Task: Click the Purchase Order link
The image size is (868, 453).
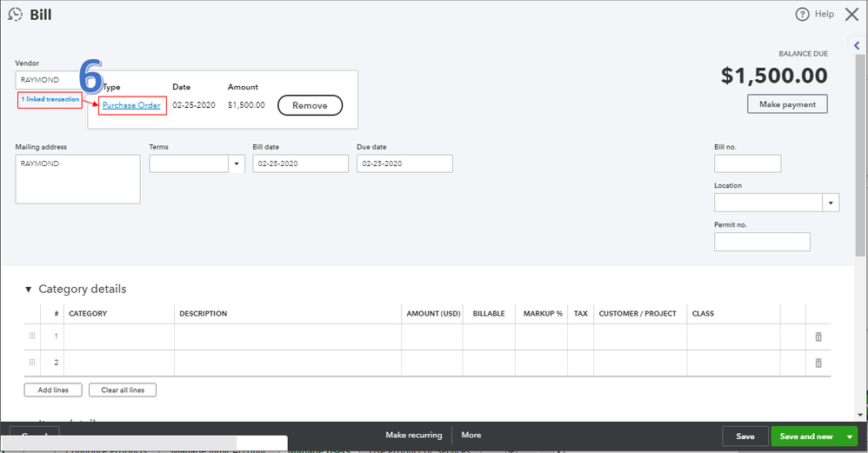Action: pyautogui.click(x=131, y=105)
